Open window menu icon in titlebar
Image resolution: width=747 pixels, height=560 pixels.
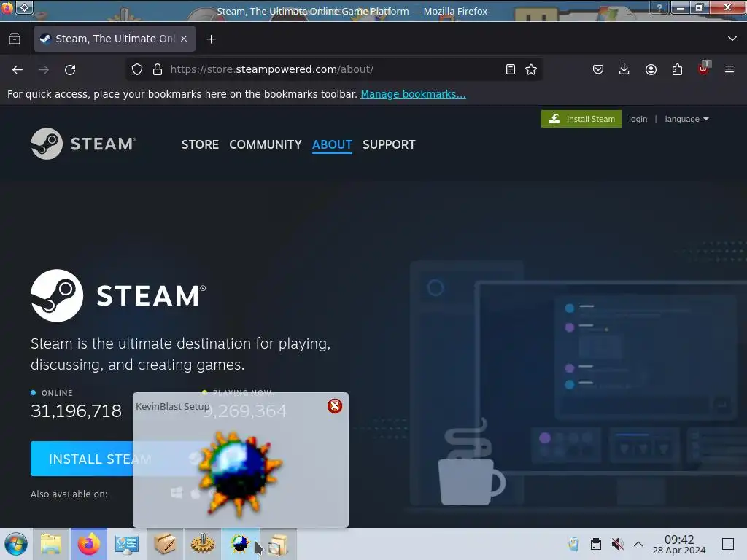point(7,7)
